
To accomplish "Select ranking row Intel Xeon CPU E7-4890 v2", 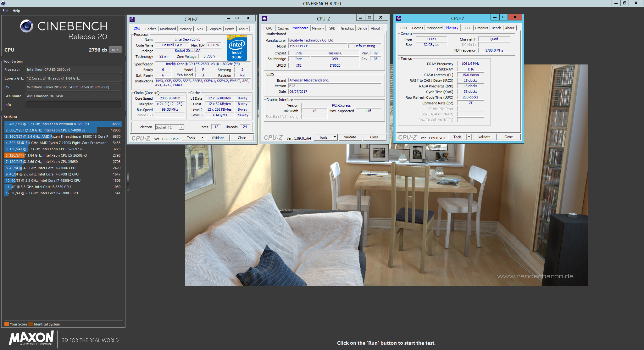I will coord(63,130).
